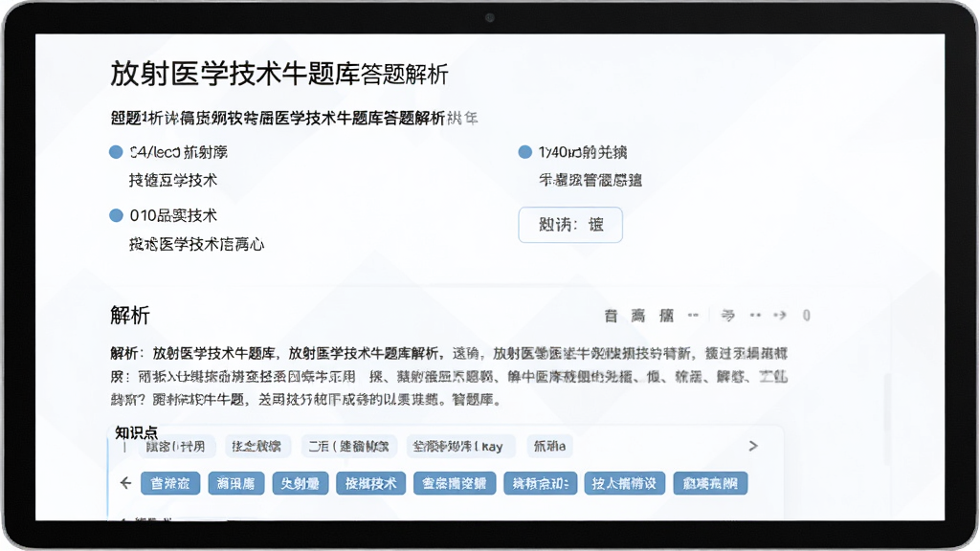Go back using the left arrow beside blue tags
The height and width of the screenshot is (551, 980).
point(125,483)
